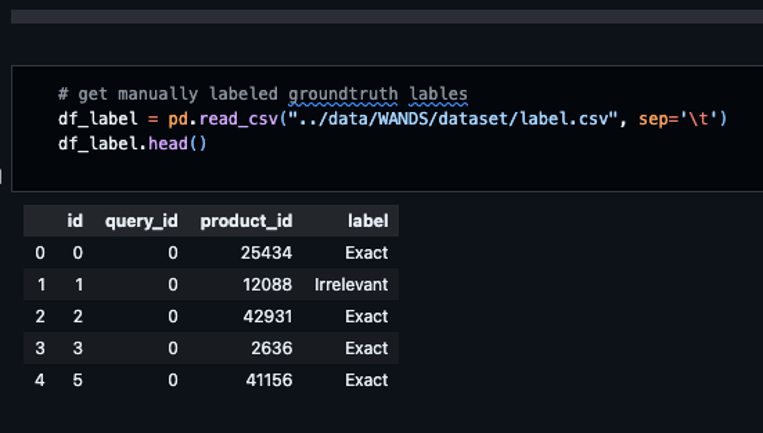The height and width of the screenshot is (433, 763).
Task: Click df_label.head() line
Action: coord(132,144)
